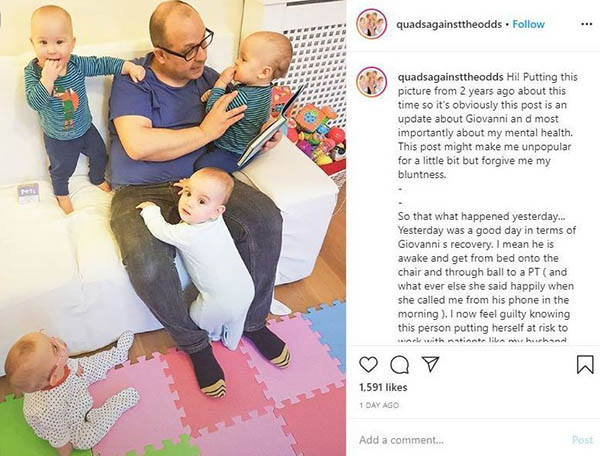Open comments via speech bubble icon
The image size is (600, 456).
[399, 365]
